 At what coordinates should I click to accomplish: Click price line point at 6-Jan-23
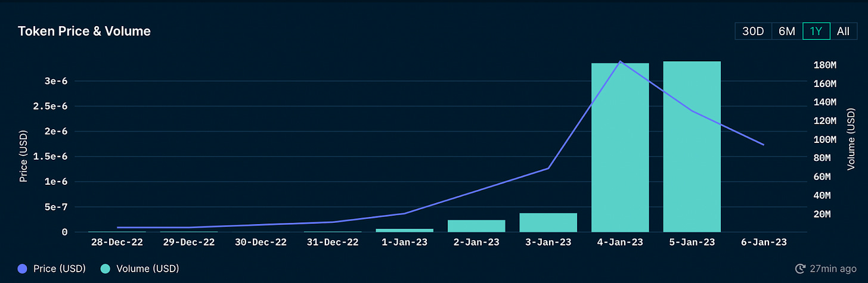(x=764, y=145)
